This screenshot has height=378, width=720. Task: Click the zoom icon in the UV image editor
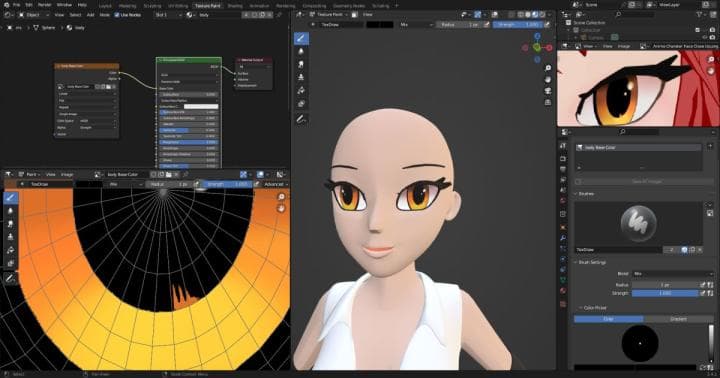(x=281, y=197)
